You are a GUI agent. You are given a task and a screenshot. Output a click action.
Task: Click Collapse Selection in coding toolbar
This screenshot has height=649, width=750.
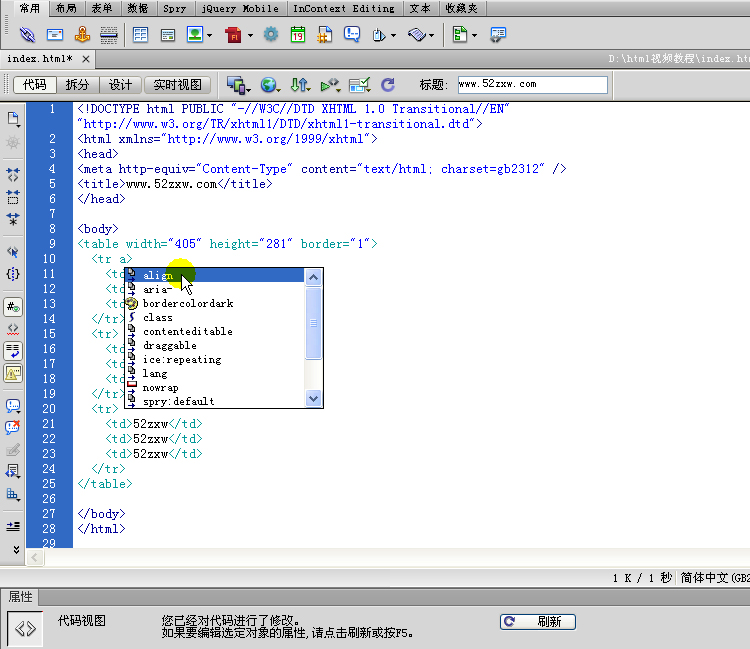tap(13, 197)
